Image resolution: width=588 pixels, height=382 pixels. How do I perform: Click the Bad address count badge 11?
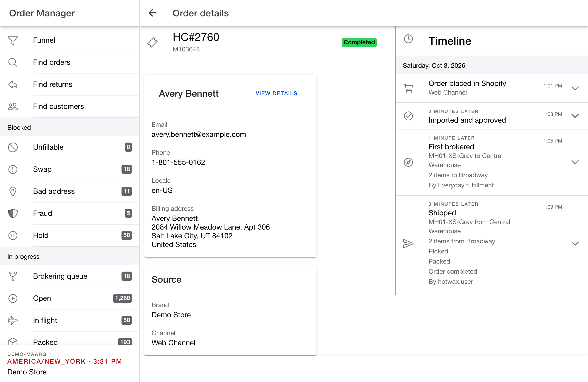click(127, 191)
